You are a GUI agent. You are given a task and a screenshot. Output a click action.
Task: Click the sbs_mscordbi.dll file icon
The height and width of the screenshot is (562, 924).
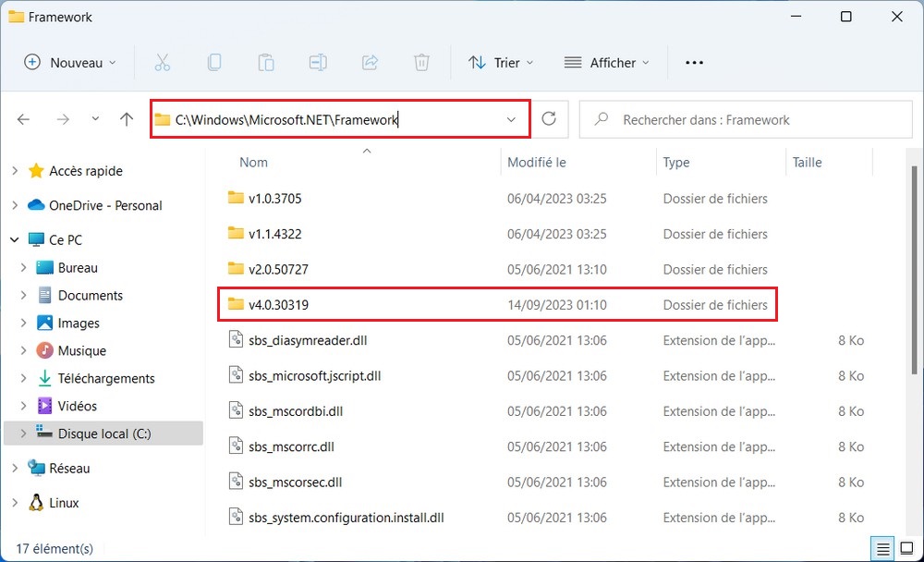click(236, 410)
